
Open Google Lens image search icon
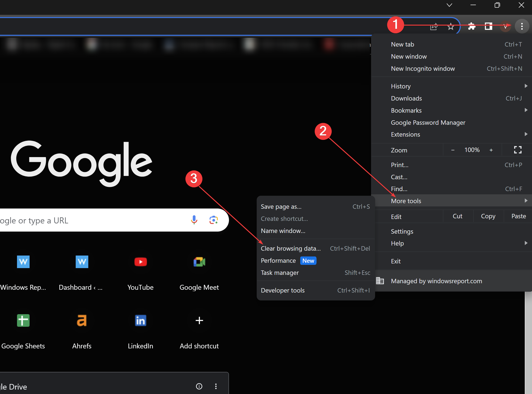pos(214,220)
